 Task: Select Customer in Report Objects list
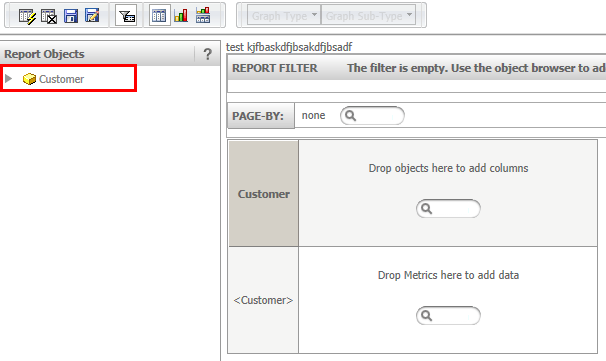click(61, 79)
